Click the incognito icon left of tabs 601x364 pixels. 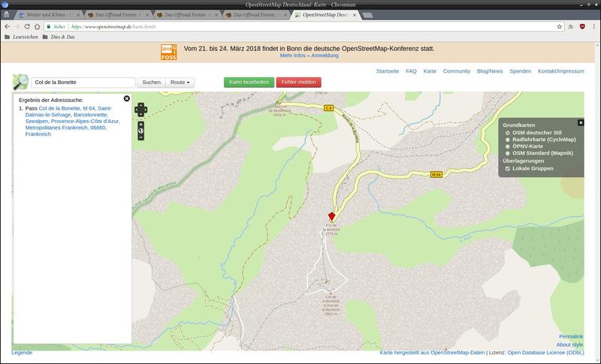pyautogui.click(x=7, y=15)
